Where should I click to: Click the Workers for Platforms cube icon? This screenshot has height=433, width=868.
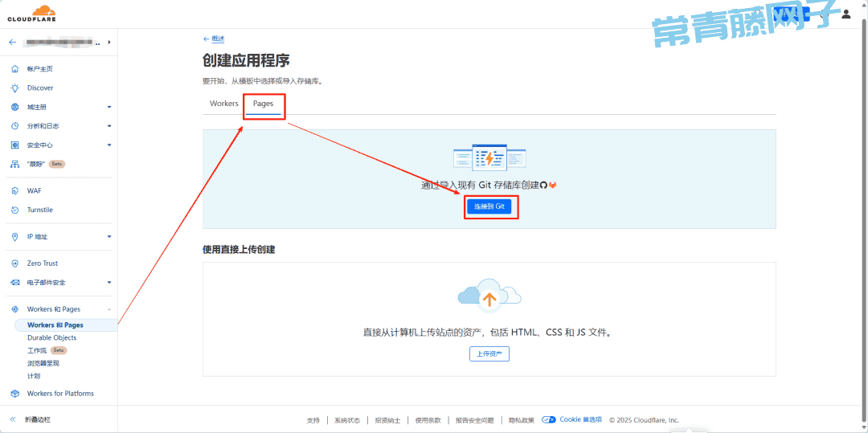[x=15, y=394]
